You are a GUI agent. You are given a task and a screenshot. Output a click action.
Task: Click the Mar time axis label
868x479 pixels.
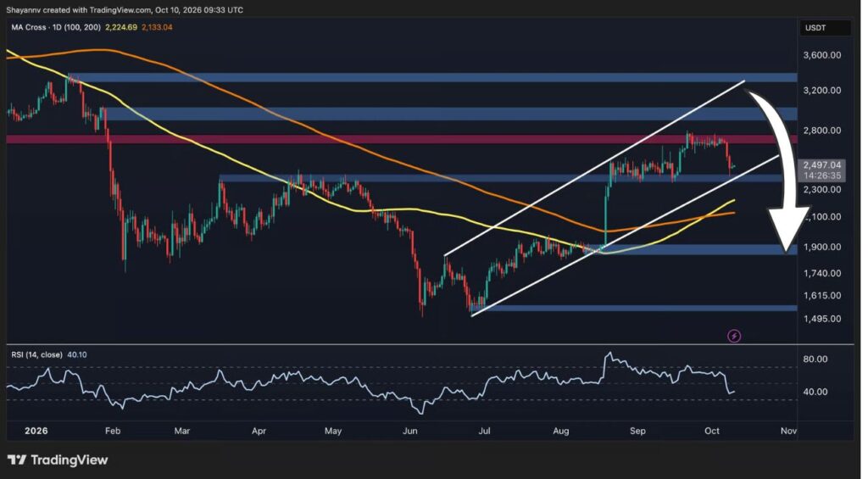click(182, 431)
